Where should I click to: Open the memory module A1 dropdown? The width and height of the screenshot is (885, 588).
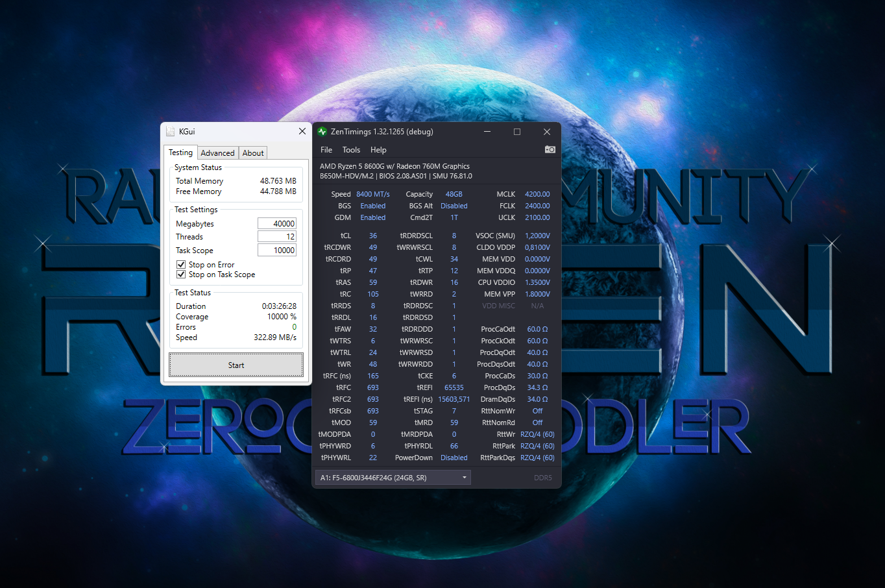point(393,478)
